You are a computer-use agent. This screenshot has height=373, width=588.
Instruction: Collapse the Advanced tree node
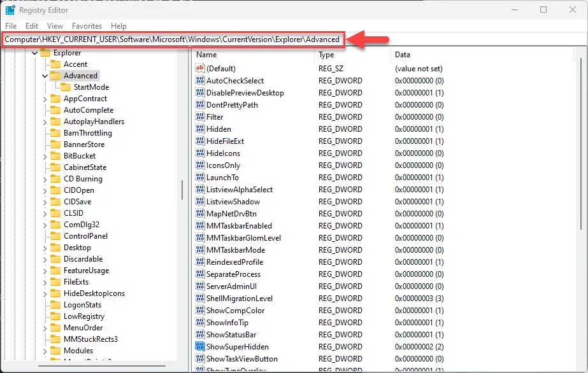[x=45, y=76]
